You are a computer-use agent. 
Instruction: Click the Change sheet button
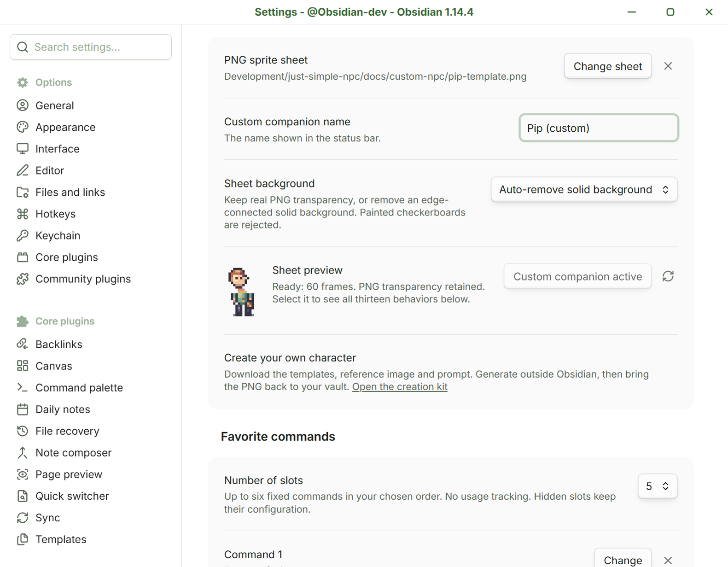pos(608,66)
